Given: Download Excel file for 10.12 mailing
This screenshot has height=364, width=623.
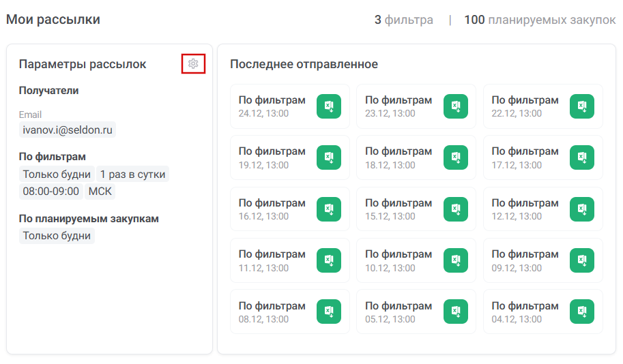Looking at the screenshot, I should (456, 260).
